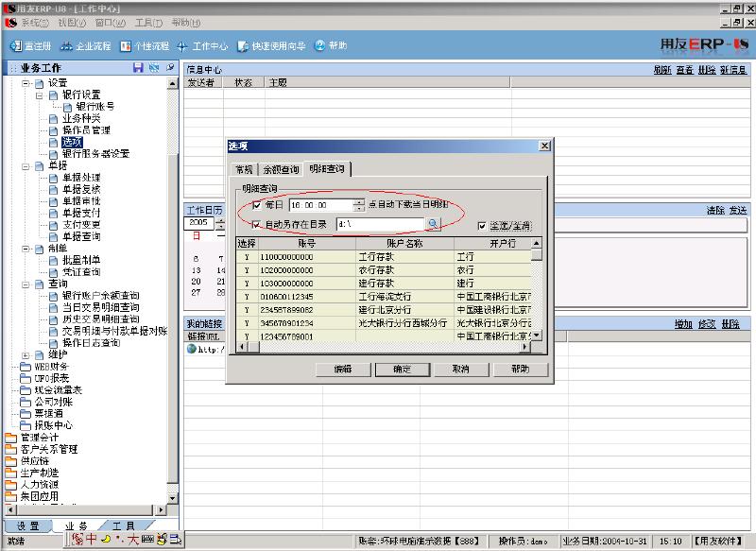Toggle the 自动另存在目录 checkbox
The height and width of the screenshot is (551, 756).
coord(256,224)
